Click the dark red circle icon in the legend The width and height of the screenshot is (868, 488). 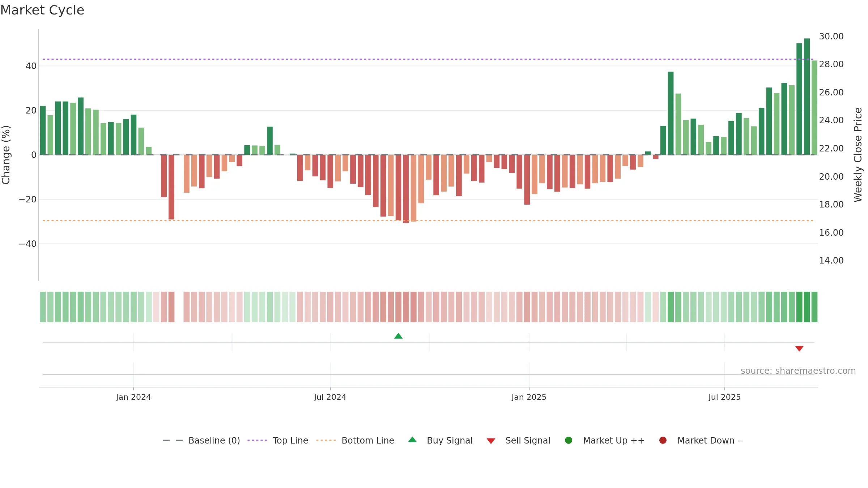[x=663, y=440]
